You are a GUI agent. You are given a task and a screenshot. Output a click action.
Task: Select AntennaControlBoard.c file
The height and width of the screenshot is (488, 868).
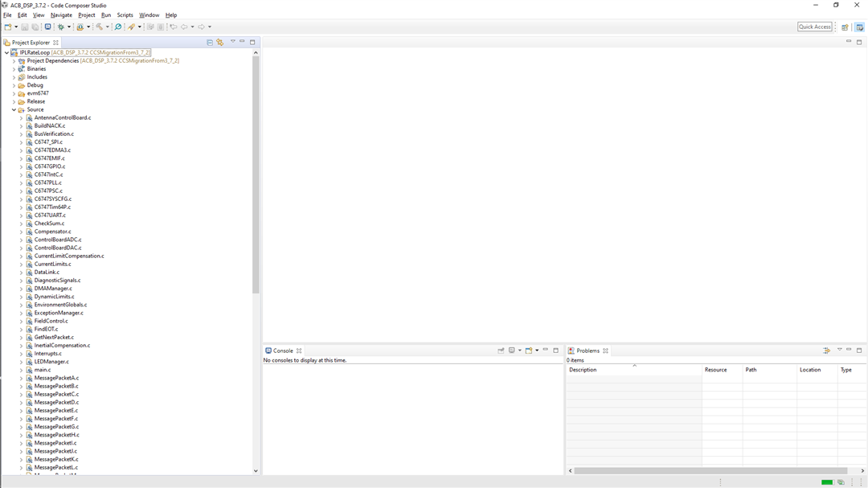pos(63,117)
